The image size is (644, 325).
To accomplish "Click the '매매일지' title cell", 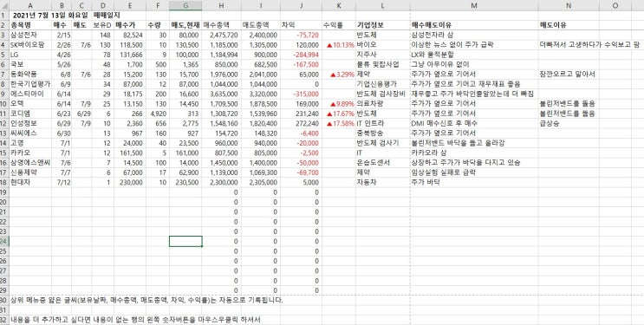I will tap(107, 16).
